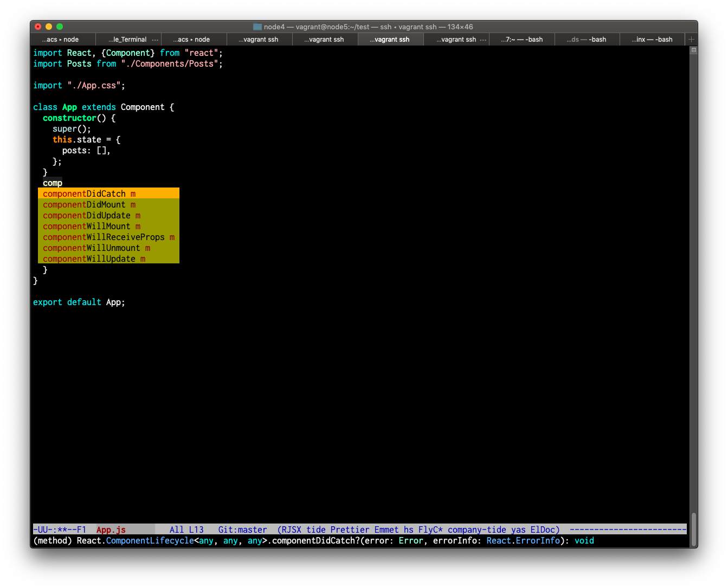Viewport: 728px width, 588px height.
Task: Toggle the RJSX mode lighter
Action: pos(293,529)
